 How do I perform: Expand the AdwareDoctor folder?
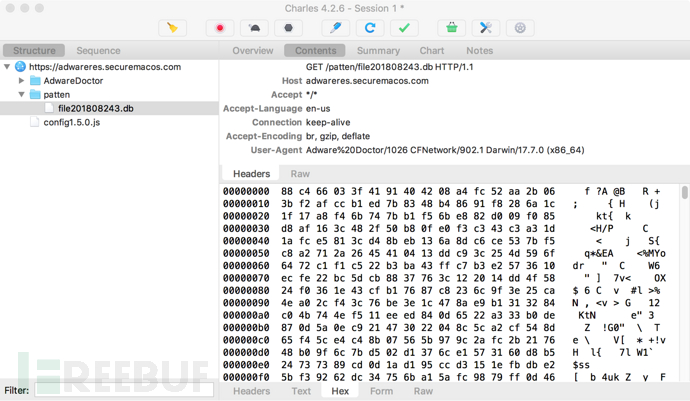coord(21,81)
